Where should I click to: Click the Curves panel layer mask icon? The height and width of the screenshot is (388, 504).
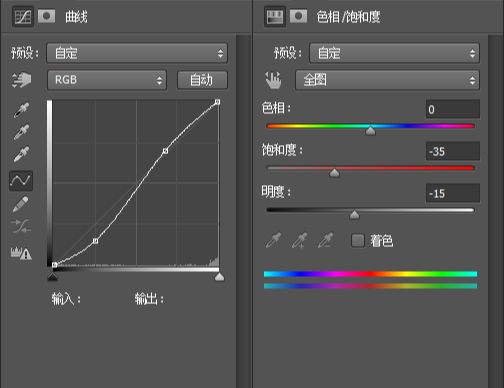[x=46, y=16]
